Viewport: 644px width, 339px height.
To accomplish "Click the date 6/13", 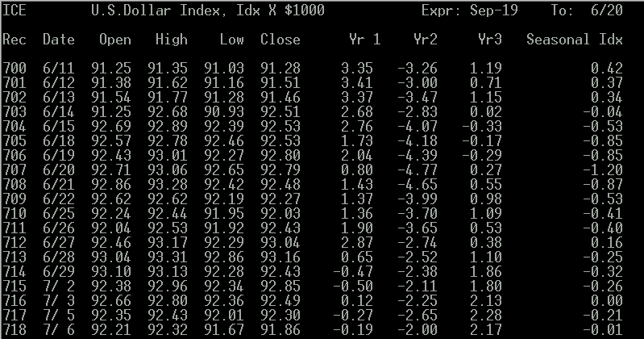I will point(59,97).
